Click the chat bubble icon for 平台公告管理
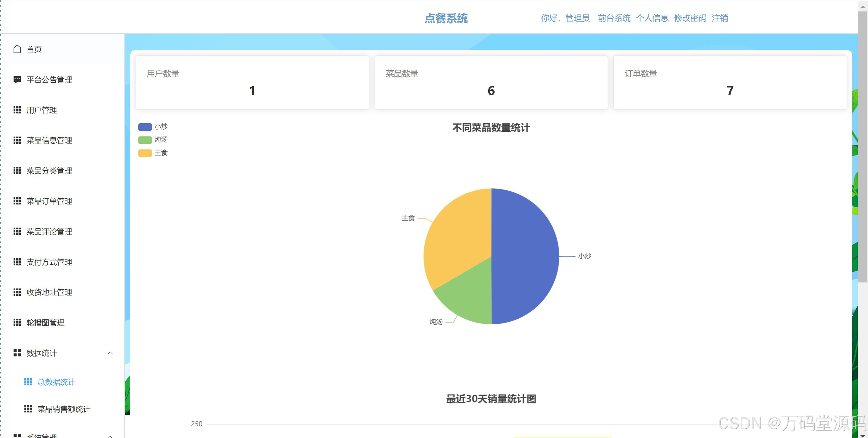Viewport: 868px width, 438px height. click(x=17, y=80)
